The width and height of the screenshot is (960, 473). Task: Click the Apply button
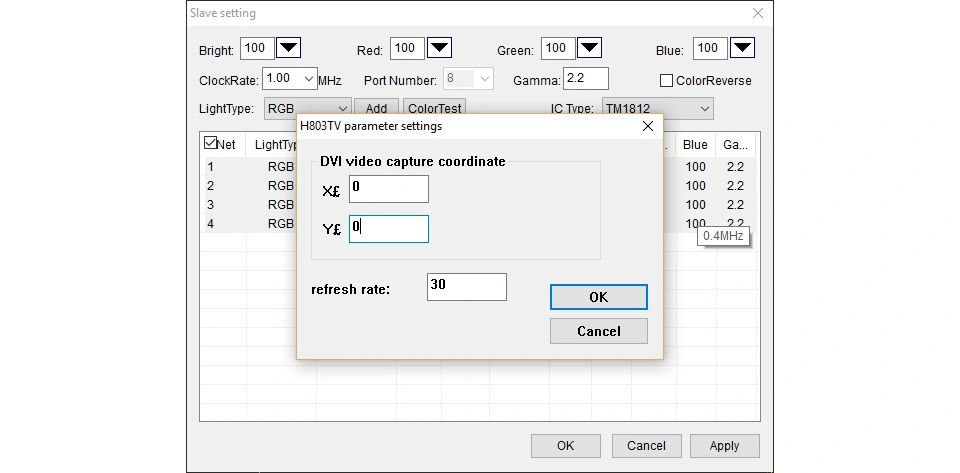[724, 446]
